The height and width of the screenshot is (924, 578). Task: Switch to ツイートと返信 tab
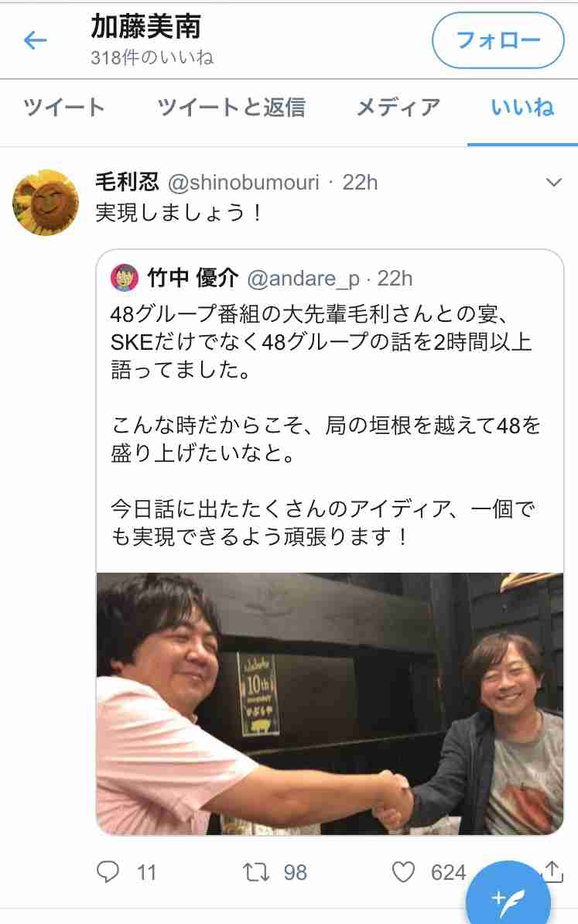pos(231,108)
